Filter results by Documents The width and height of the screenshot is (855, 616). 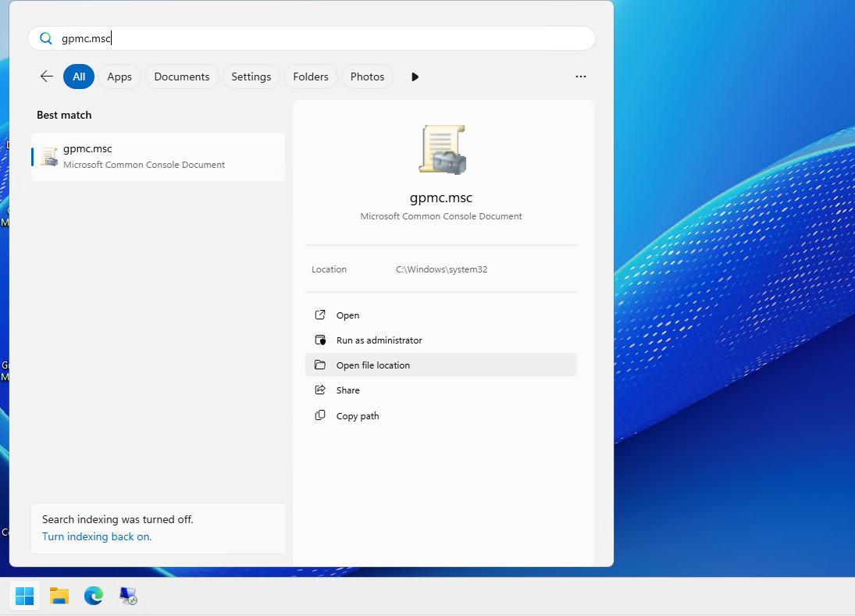182,77
